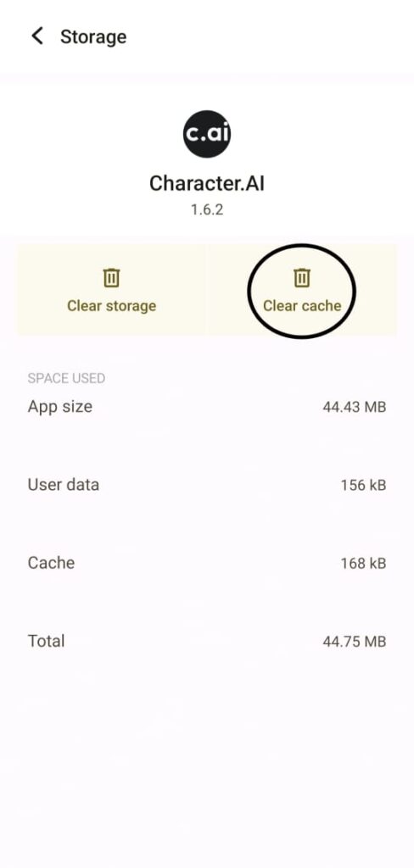This screenshot has height=868, width=414.
Task: Tap the version number 1.6.2
Action: tap(207, 210)
